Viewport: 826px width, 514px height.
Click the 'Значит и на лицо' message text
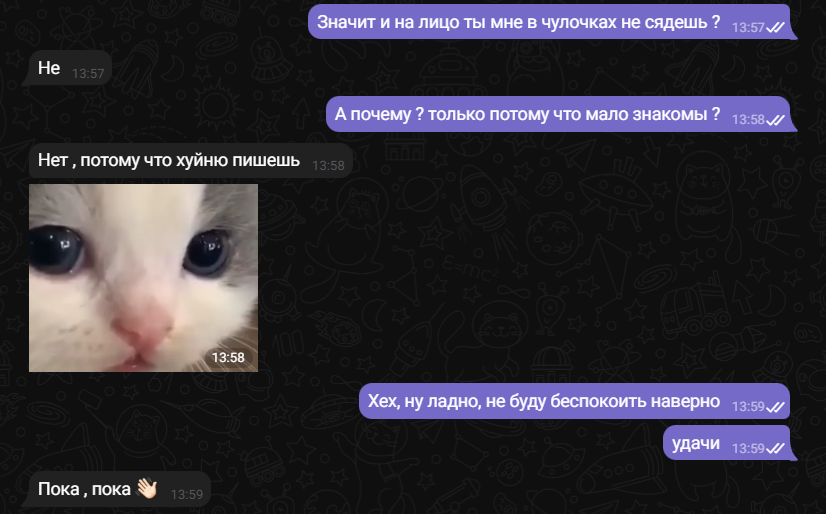(x=518, y=22)
